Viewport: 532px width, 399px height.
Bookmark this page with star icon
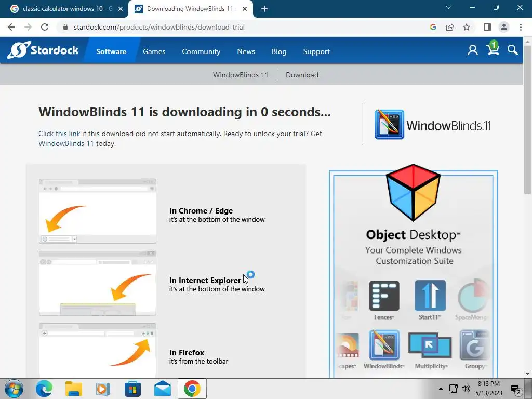[x=467, y=27]
